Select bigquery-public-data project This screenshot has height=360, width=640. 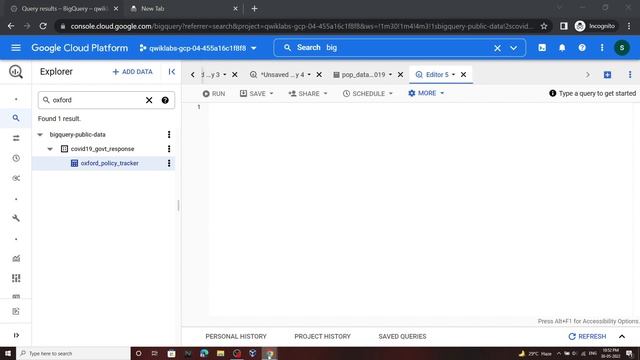(78, 134)
